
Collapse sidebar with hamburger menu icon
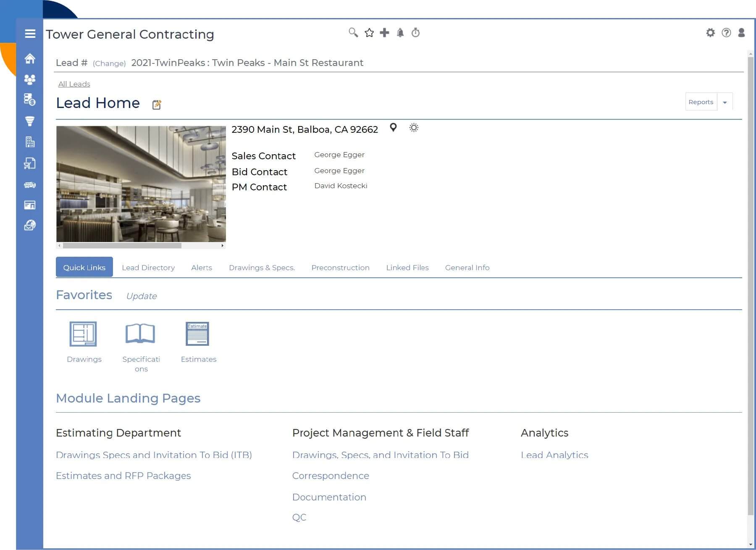[x=30, y=33]
